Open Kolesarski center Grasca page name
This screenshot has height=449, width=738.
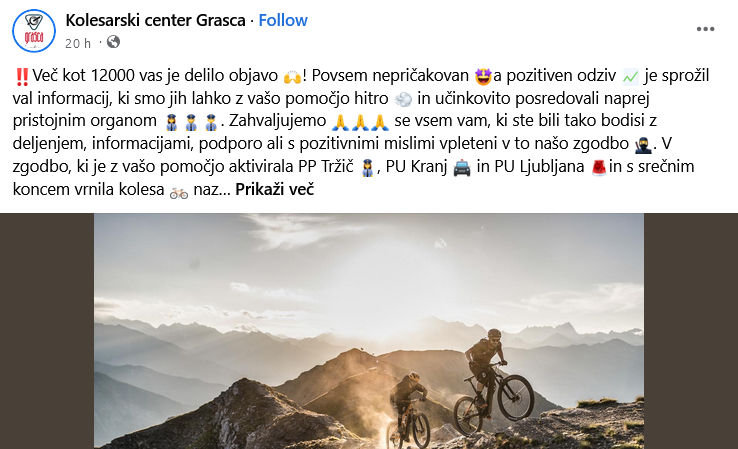(x=155, y=20)
